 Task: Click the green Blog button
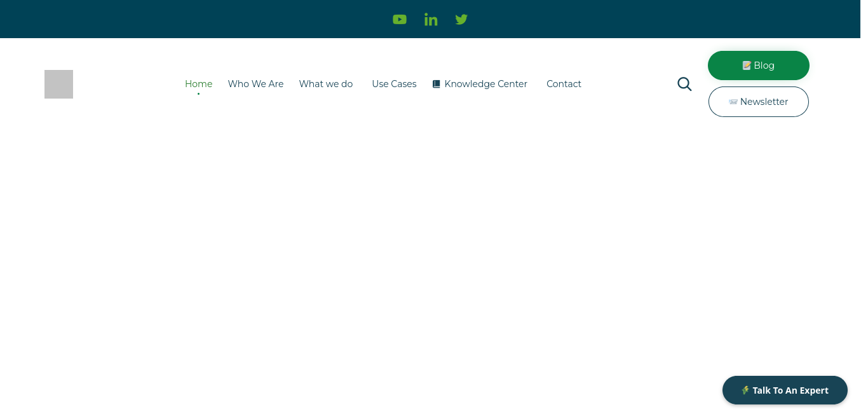click(759, 66)
